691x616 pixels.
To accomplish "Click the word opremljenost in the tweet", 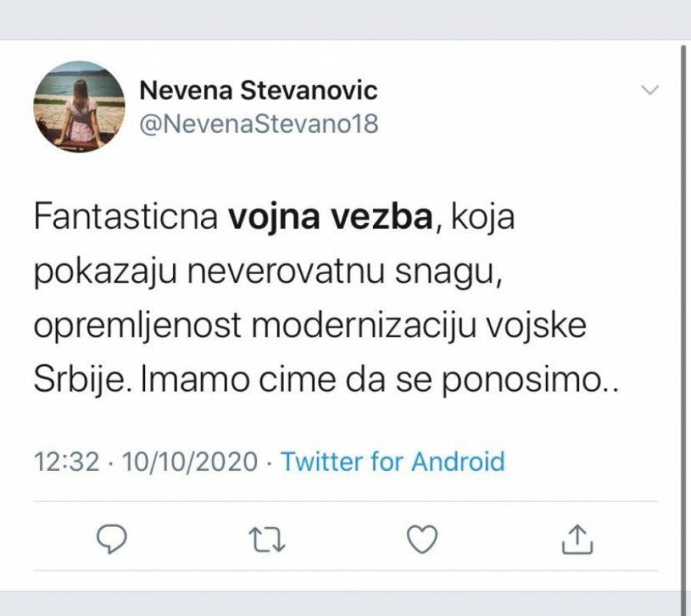I will coord(141,328).
